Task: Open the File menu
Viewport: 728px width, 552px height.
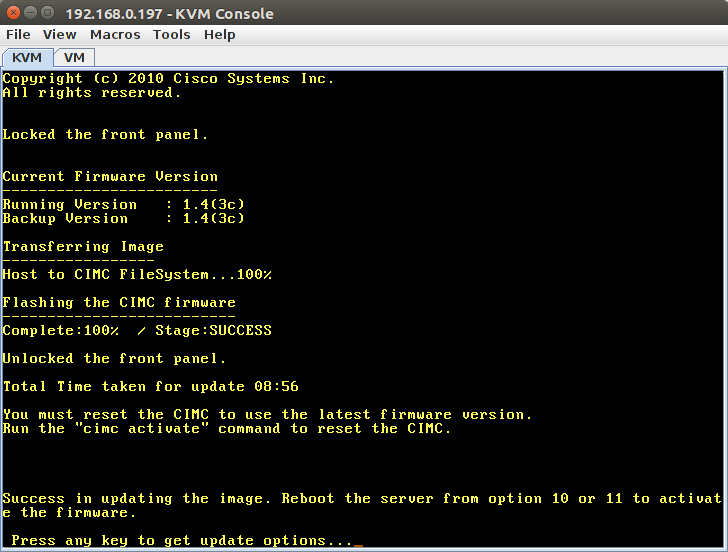Action: 18,35
